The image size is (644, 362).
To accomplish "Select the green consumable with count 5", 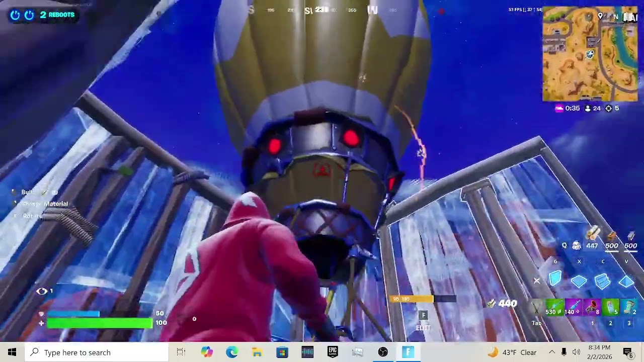I will pos(610,307).
